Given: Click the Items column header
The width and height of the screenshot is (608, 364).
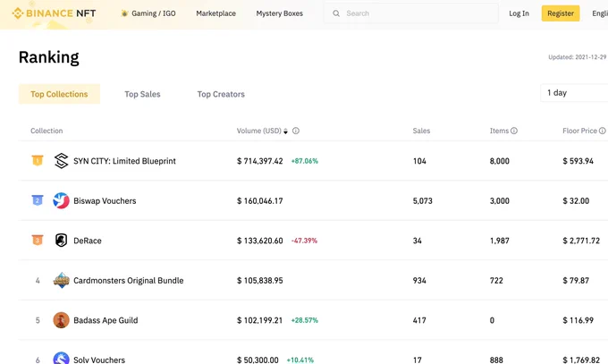Looking at the screenshot, I should tap(499, 131).
